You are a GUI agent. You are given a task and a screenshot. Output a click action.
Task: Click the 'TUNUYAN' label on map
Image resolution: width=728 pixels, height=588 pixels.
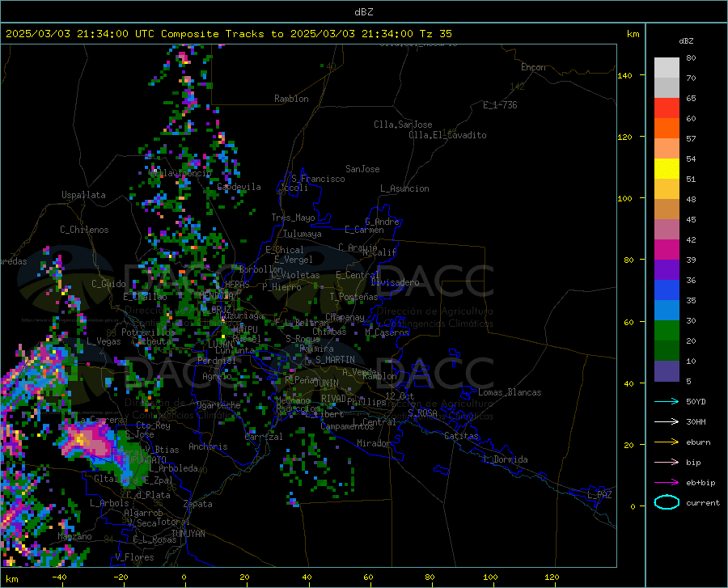point(188,534)
